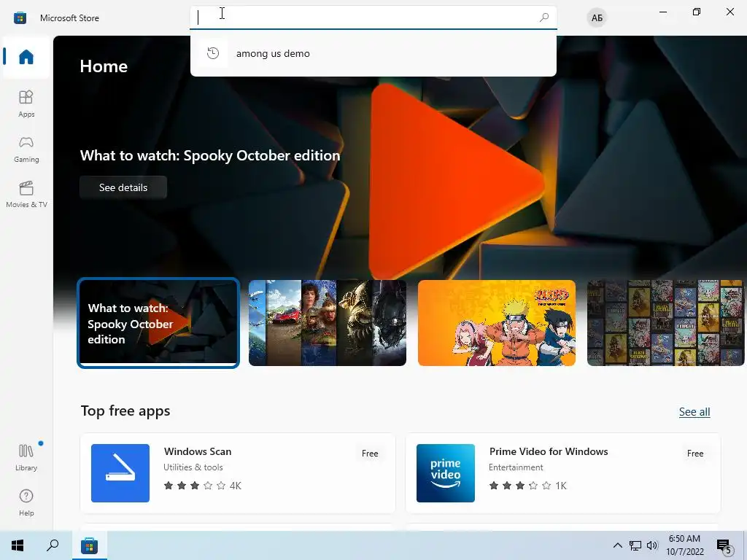
Task: Open the See all link
Action: point(694,411)
